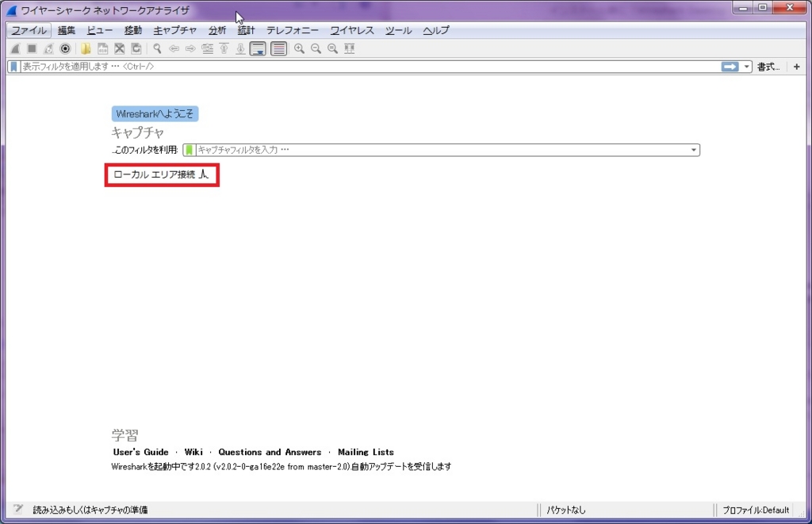Click the stop capture square icon

[32, 48]
